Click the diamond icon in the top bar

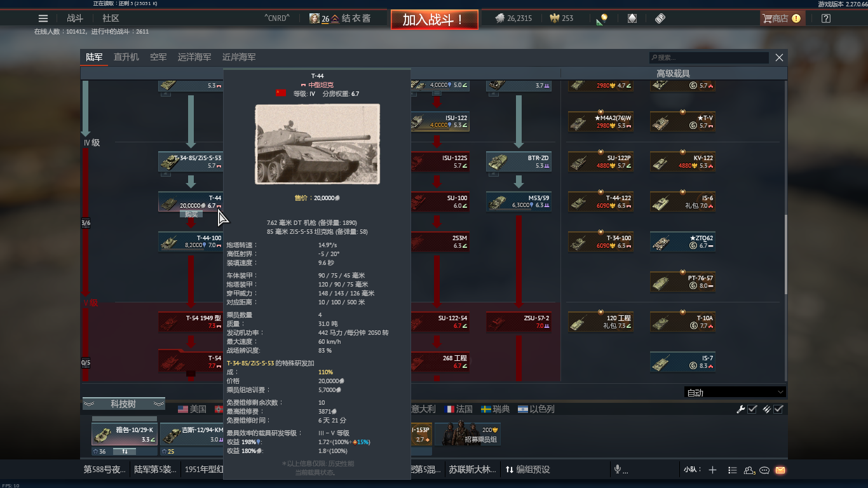click(x=632, y=18)
